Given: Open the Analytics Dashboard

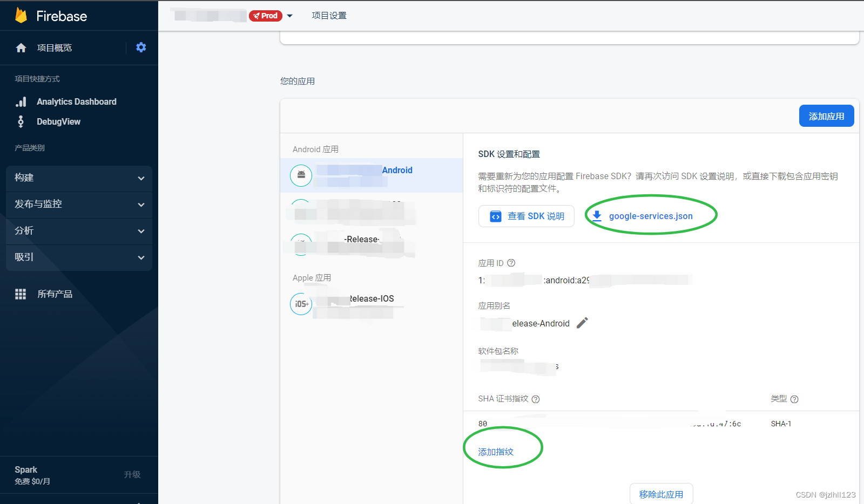Looking at the screenshot, I should 76,101.
